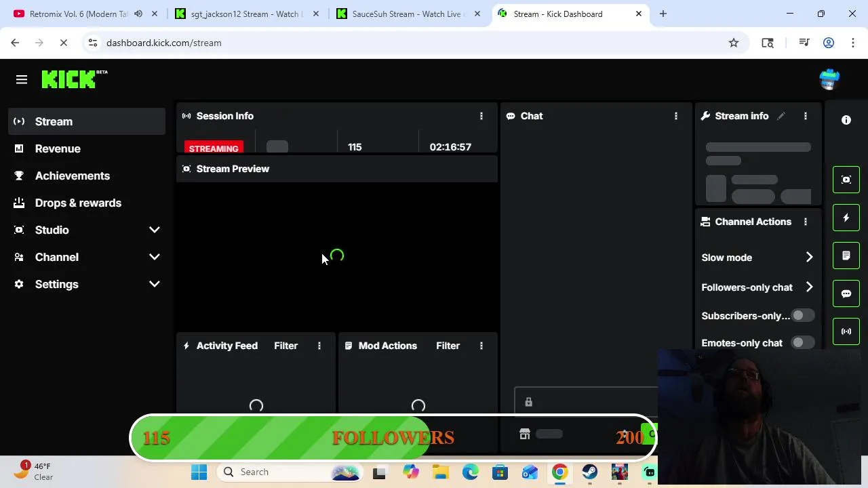The image size is (868, 488).
Task: Click the address bar URL
Action: 164,43
